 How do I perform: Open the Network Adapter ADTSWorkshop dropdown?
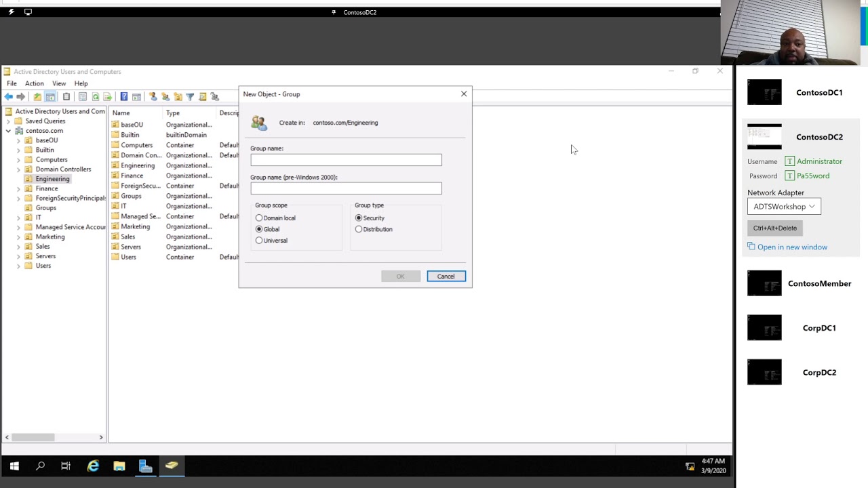click(784, 207)
